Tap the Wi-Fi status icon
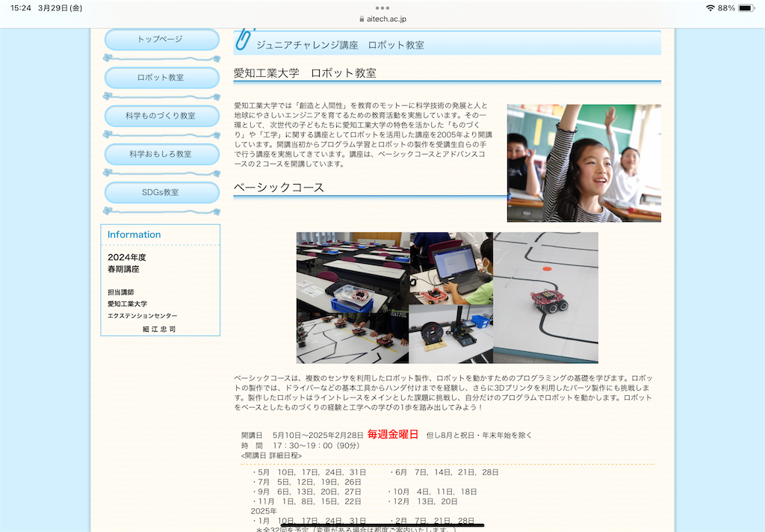This screenshot has height=532, width=765. [710, 7]
